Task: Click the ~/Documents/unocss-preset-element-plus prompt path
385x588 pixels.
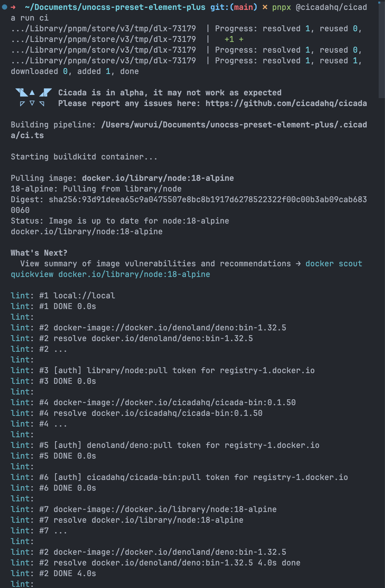Action: pyautogui.click(x=115, y=7)
